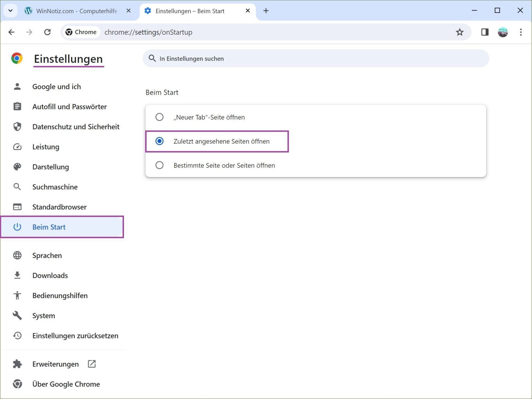The image size is (532, 399).
Task: Click the bookmark star in address bar
Action: click(x=460, y=32)
